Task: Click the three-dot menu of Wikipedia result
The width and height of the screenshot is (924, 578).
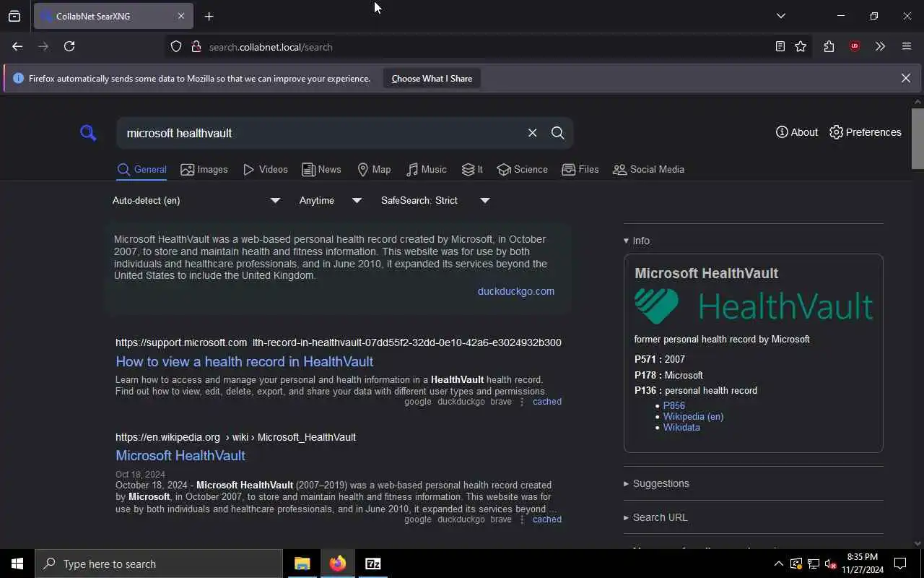Action: pos(522,519)
